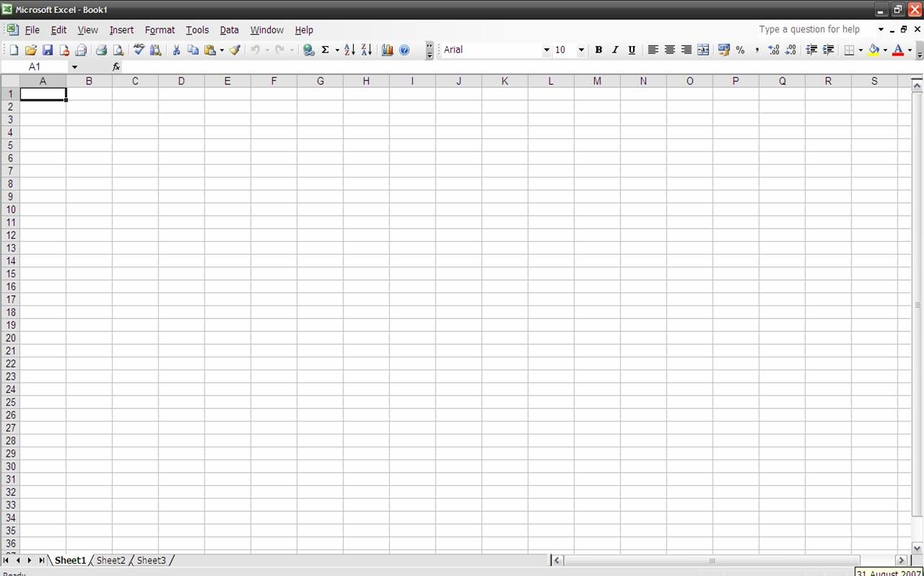Toggle bold formatting
Image resolution: width=924 pixels, height=576 pixels.
pos(598,50)
